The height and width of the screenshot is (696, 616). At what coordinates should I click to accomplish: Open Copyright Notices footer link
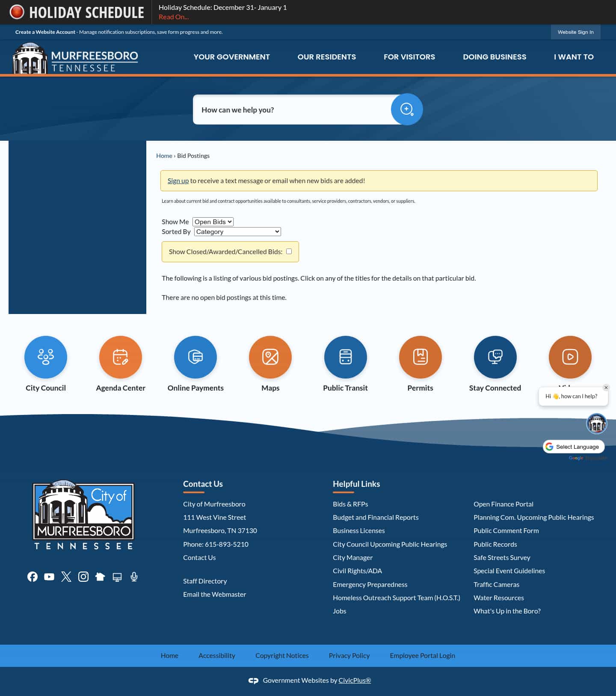(x=282, y=655)
